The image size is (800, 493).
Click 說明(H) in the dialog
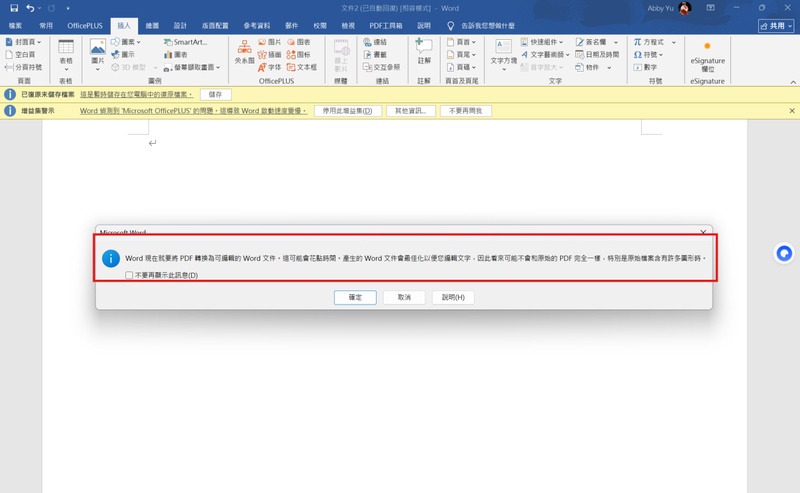coord(453,297)
